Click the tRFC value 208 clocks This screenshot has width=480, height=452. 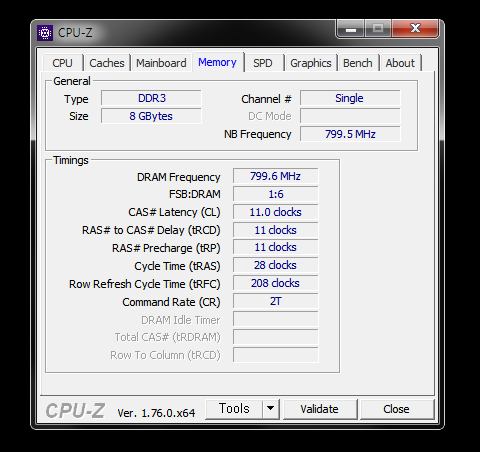276,283
